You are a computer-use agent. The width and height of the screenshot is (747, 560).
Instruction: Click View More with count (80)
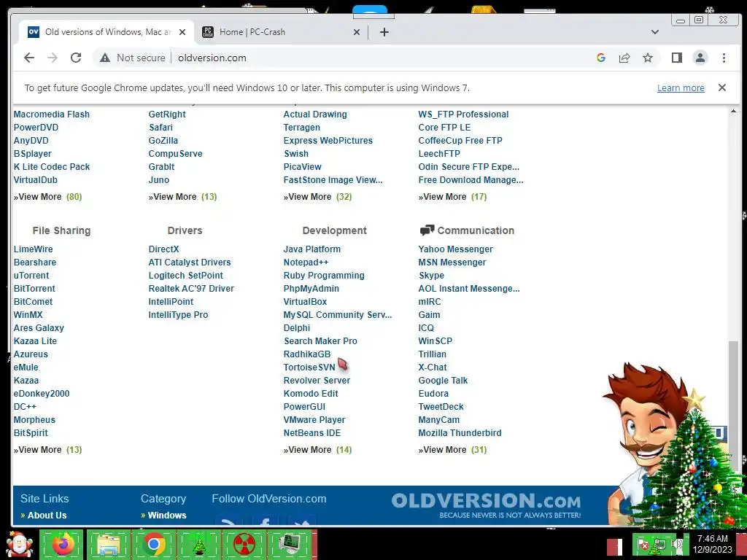(47, 197)
